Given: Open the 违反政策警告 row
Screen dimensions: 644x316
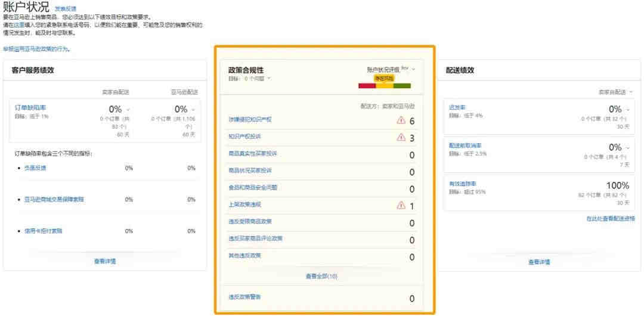Looking at the screenshot, I should pos(244,297).
